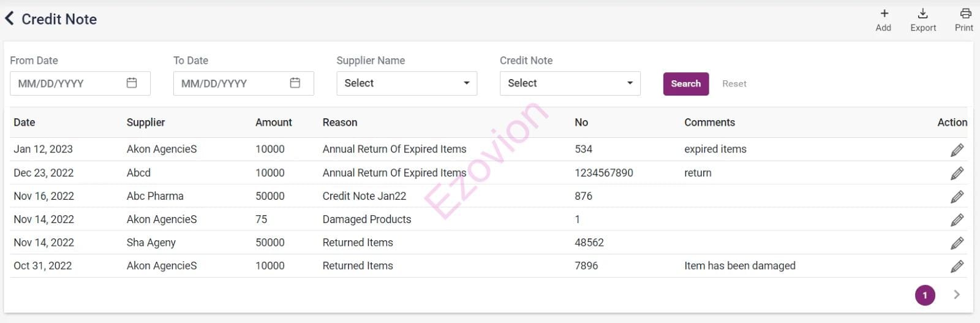This screenshot has height=323, width=980.
Task: Click the back arrow beside Credit Note
Action: tap(9, 19)
